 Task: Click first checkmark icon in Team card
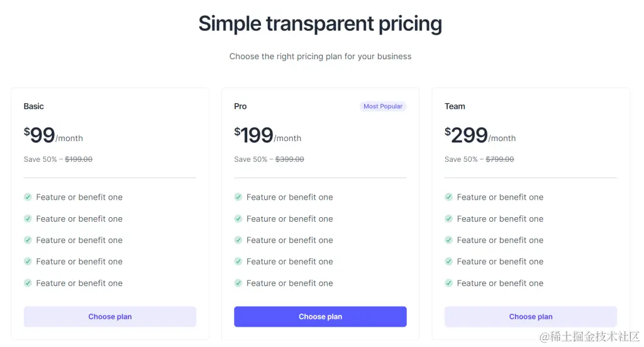click(x=448, y=197)
